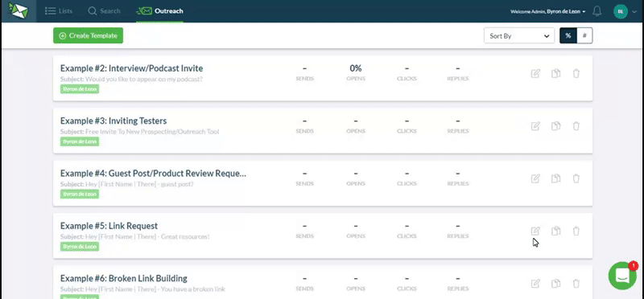
Task: Switch to the Outreach tab
Action: point(159,11)
